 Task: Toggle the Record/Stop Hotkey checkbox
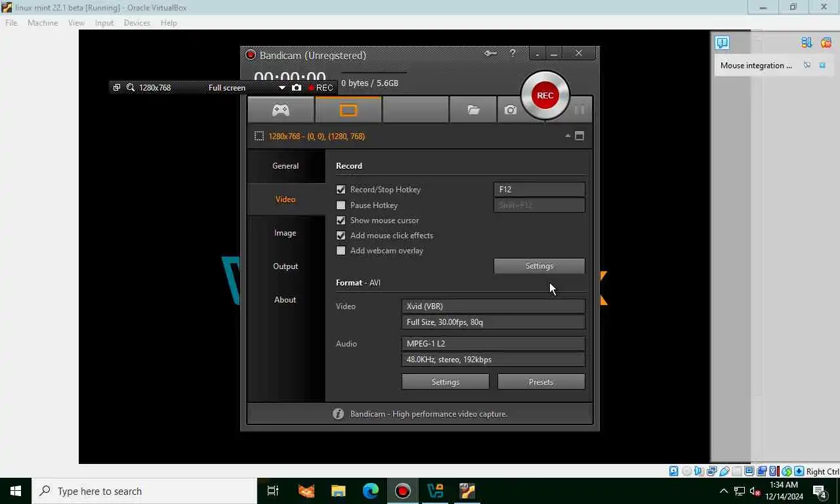pyautogui.click(x=341, y=190)
